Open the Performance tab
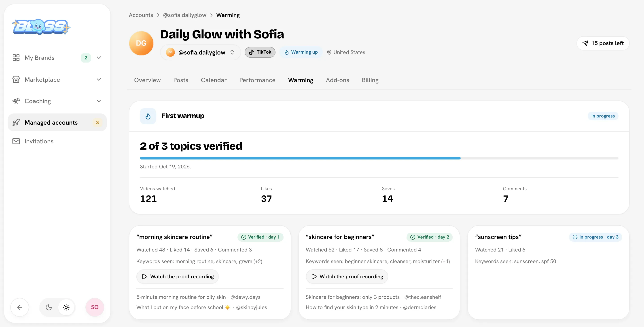 (x=257, y=80)
